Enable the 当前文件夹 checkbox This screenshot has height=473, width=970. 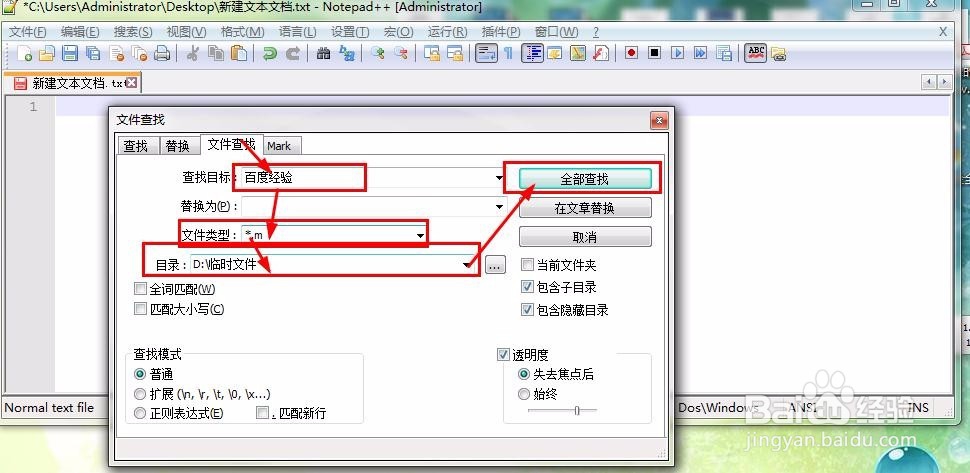527,265
